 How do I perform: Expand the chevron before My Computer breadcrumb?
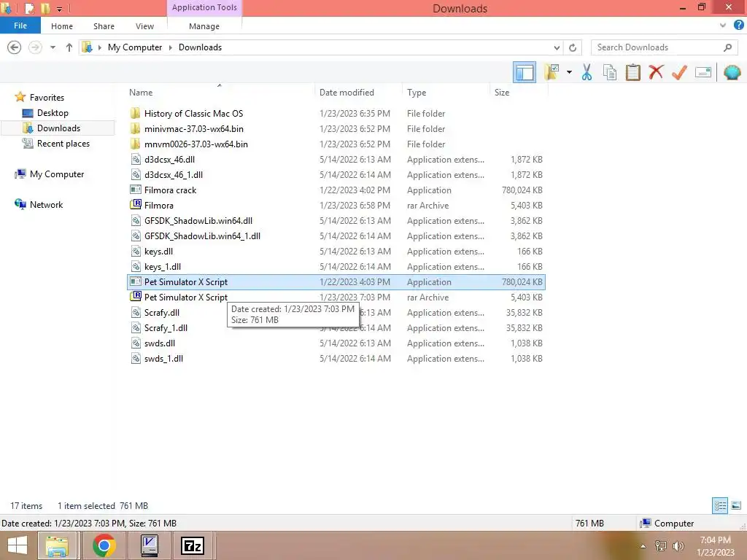tap(99, 47)
